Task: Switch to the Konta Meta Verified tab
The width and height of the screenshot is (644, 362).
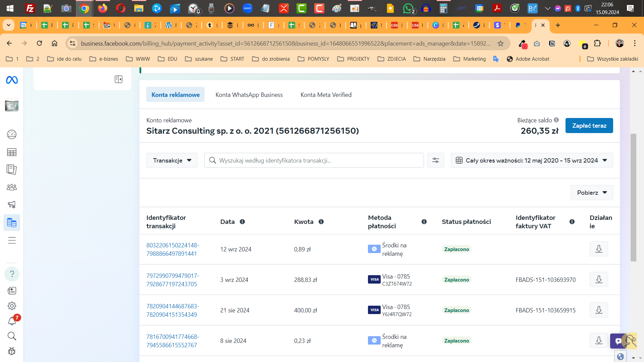Action: (x=326, y=95)
